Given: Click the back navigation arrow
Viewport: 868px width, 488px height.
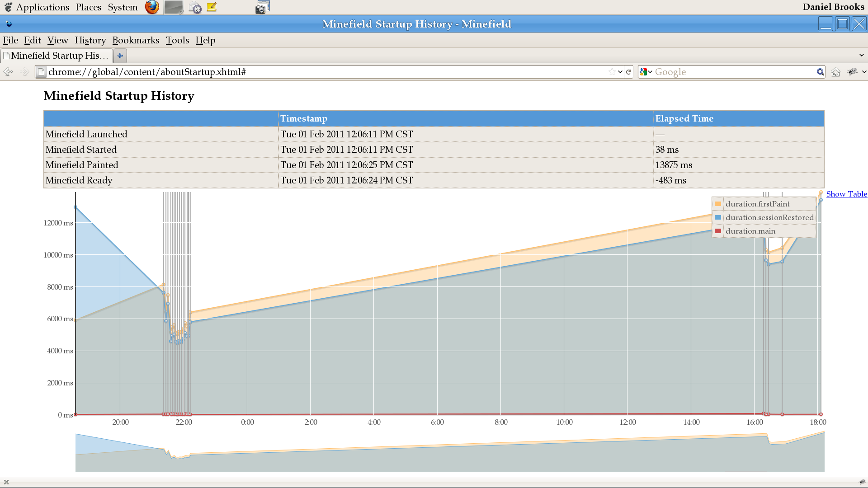Looking at the screenshot, I should pos(8,72).
